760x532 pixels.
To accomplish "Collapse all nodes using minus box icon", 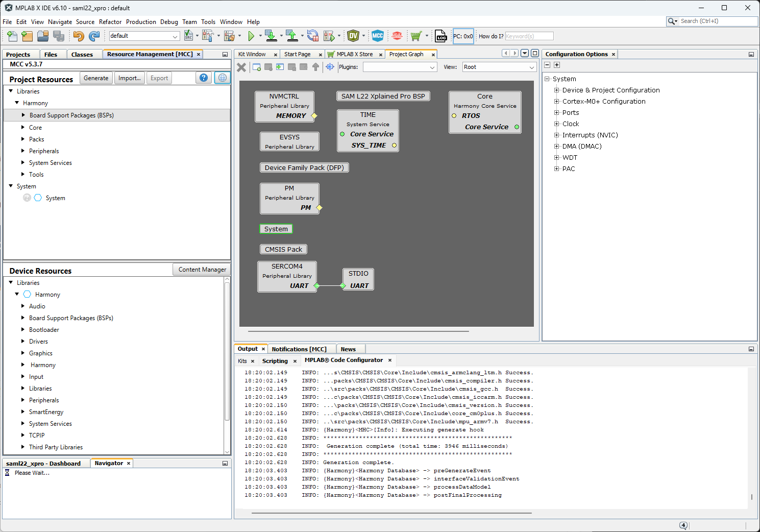I will (x=547, y=65).
